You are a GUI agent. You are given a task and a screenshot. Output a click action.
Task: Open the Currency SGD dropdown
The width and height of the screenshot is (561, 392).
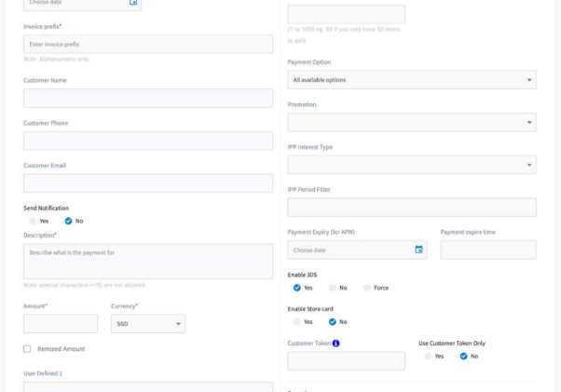[148, 324]
